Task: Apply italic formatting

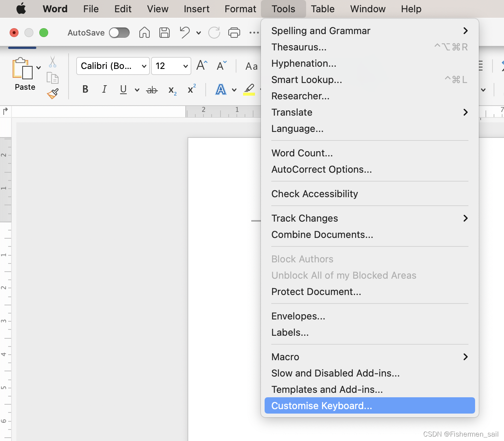Action: tap(105, 89)
